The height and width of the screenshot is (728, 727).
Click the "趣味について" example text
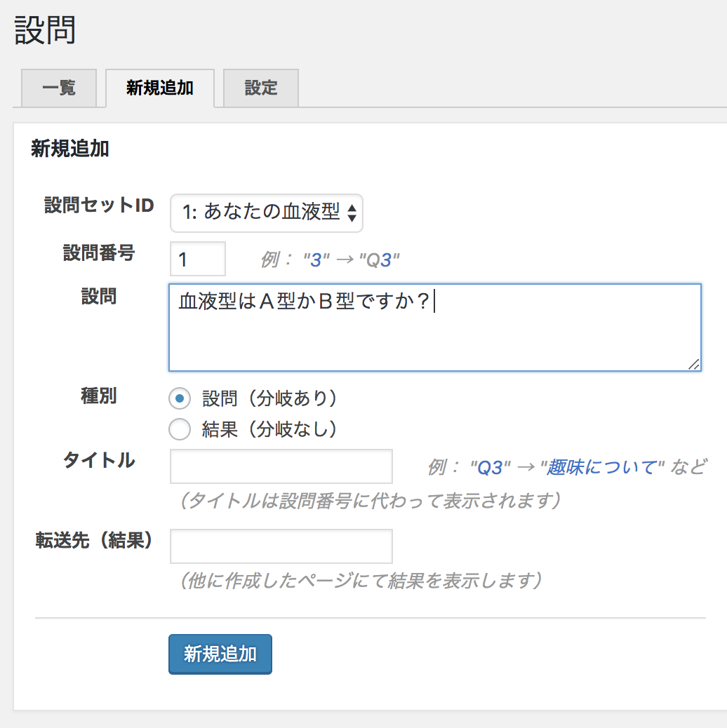point(606,467)
